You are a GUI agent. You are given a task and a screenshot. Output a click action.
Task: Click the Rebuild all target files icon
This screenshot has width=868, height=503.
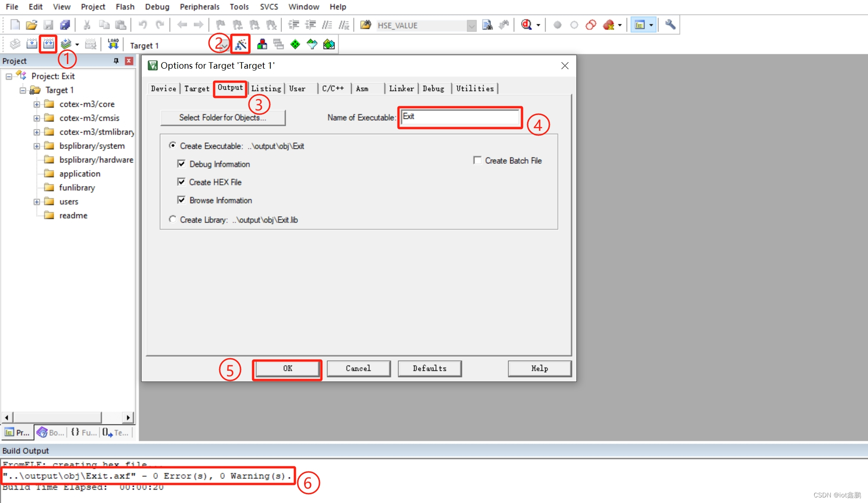coord(48,44)
